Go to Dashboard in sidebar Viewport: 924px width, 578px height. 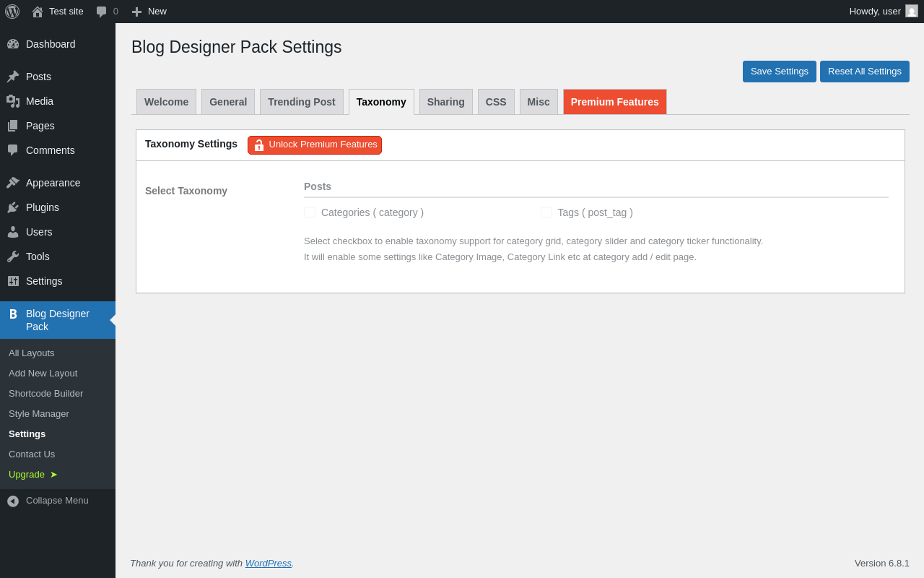coord(58,44)
